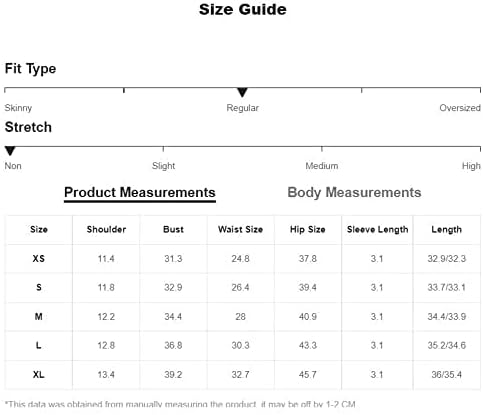
Task: Click the L row length value 35.2/34.6
Action: pos(446,345)
